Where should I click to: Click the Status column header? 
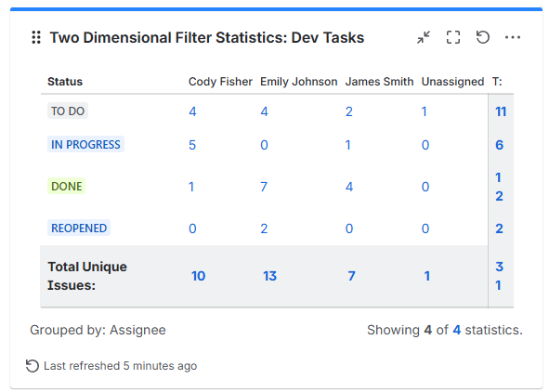tap(65, 82)
